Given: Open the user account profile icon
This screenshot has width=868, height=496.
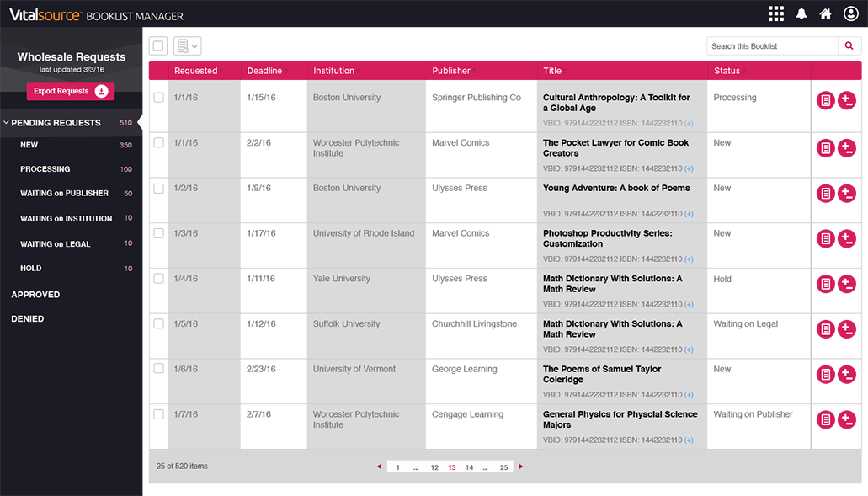Looking at the screenshot, I should (850, 13).
